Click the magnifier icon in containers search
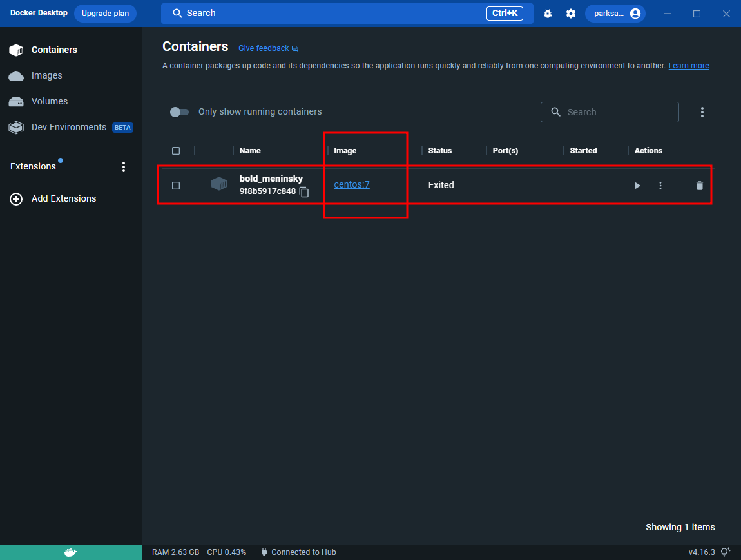Screen dimensions: 741x560 point(555,112)
